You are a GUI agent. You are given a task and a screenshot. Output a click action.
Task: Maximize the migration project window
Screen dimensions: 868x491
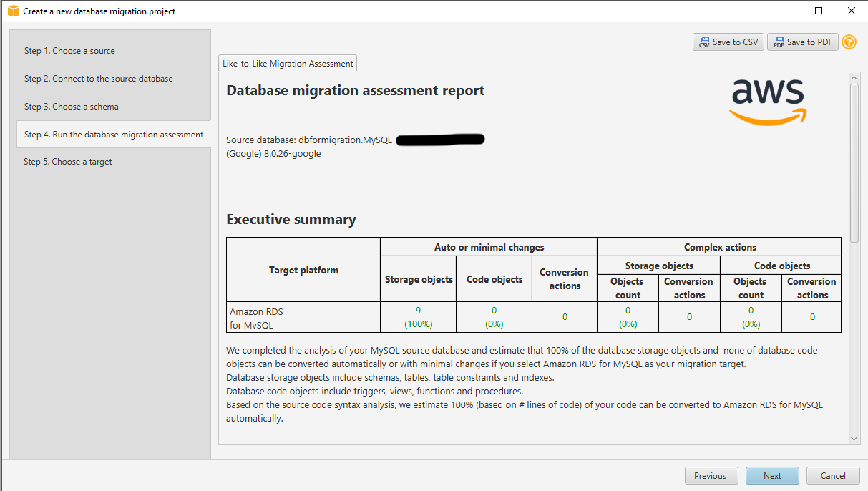coord(819,11)
